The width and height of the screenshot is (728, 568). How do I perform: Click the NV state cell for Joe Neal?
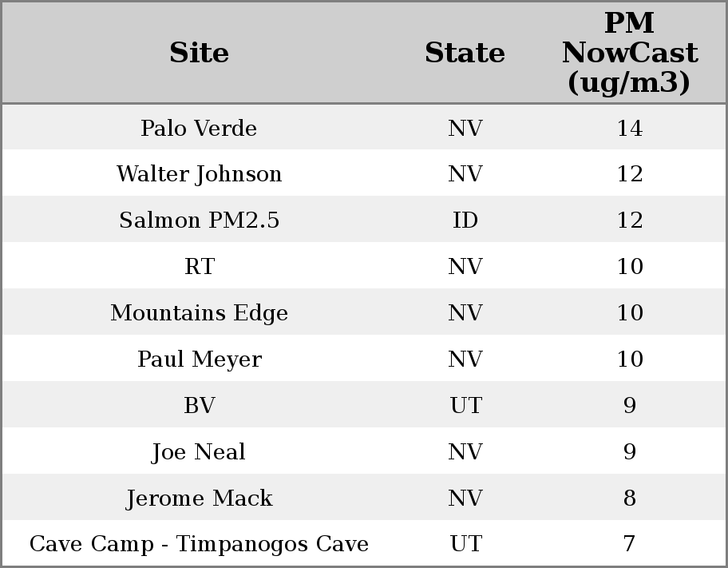coord(465,452)
